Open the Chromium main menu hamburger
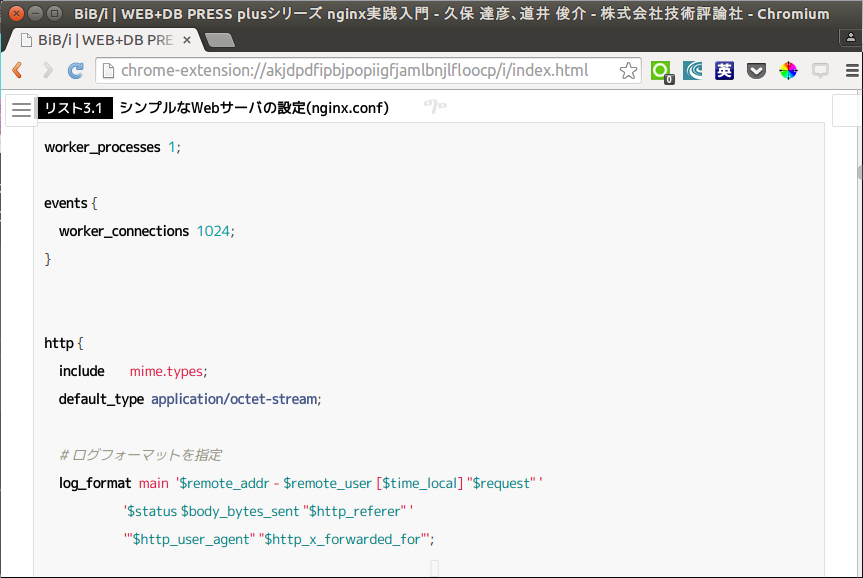 [x=852, y=70]
